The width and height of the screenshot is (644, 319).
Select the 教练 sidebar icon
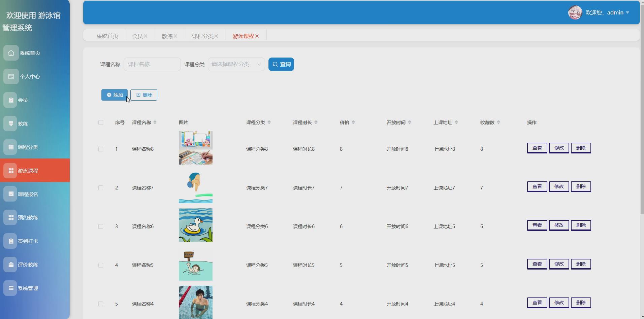[10, 123]
